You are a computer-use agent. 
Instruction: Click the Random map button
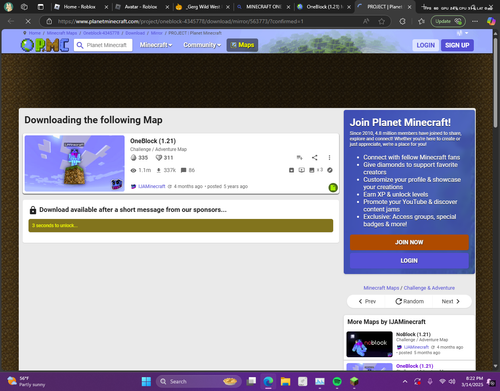(409, 301)
